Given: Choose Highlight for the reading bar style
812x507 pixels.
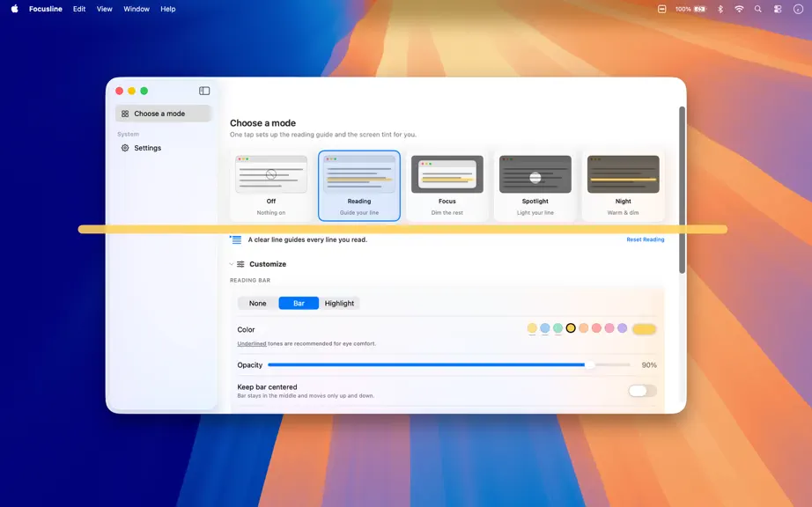Looking at the screenshot, I should coord(339,303).
